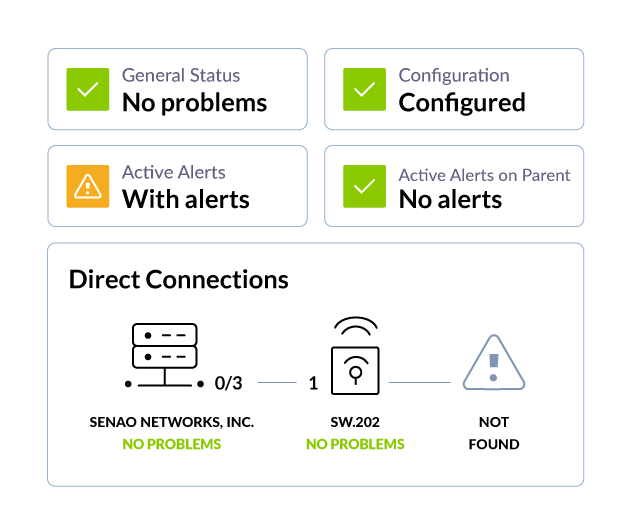Viewport: 631px width, 532px height.
Task: Click the SENAO NETWORKS, INC. label
Action: click(171, 422)
